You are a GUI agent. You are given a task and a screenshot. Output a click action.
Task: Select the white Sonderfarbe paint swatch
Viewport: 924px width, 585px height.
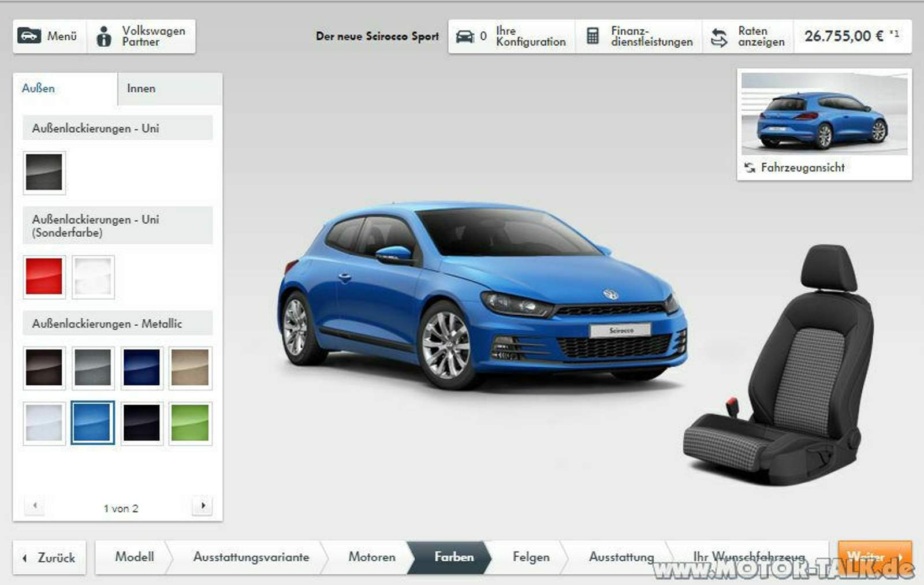click(x=93, y=277)
